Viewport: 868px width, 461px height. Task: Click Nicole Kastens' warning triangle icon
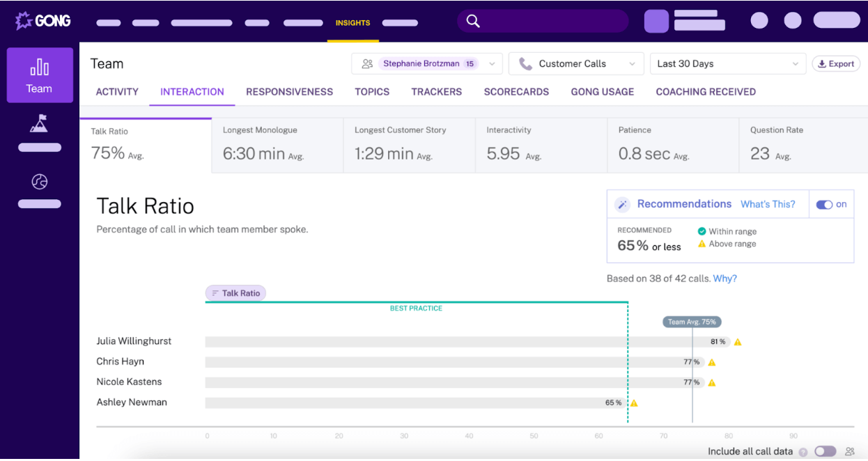tap(712, 382)
